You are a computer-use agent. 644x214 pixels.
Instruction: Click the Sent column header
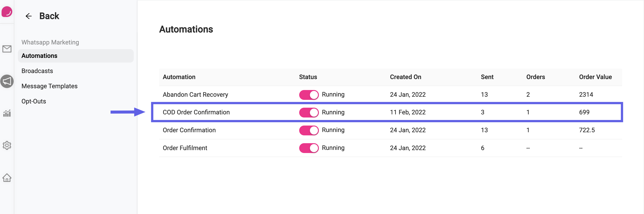pos(487,77)
